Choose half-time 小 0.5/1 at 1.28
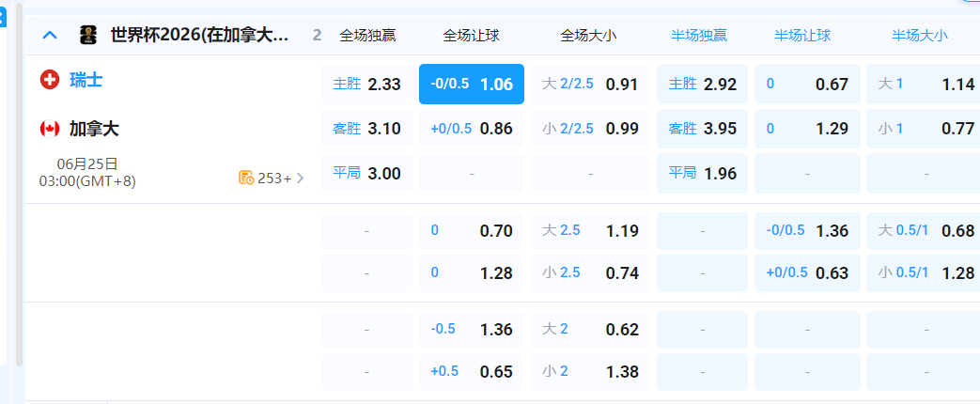This screenshot has height=404, width=980. tap(923, 273)
